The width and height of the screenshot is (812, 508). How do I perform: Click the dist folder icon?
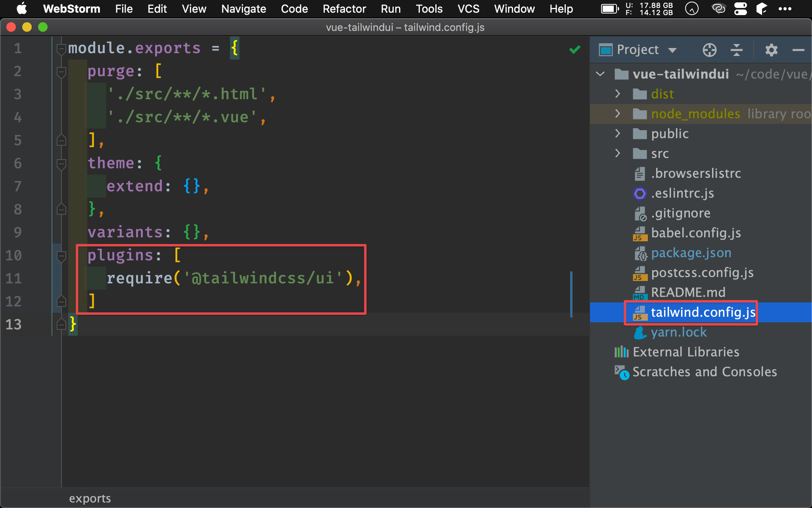[x=640, y=94]
